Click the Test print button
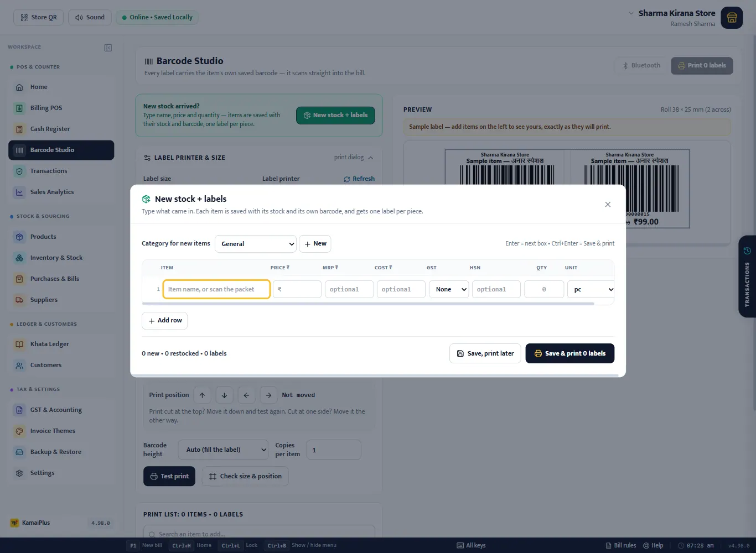This screenshot has height=553, width=756. click(169, 476)
